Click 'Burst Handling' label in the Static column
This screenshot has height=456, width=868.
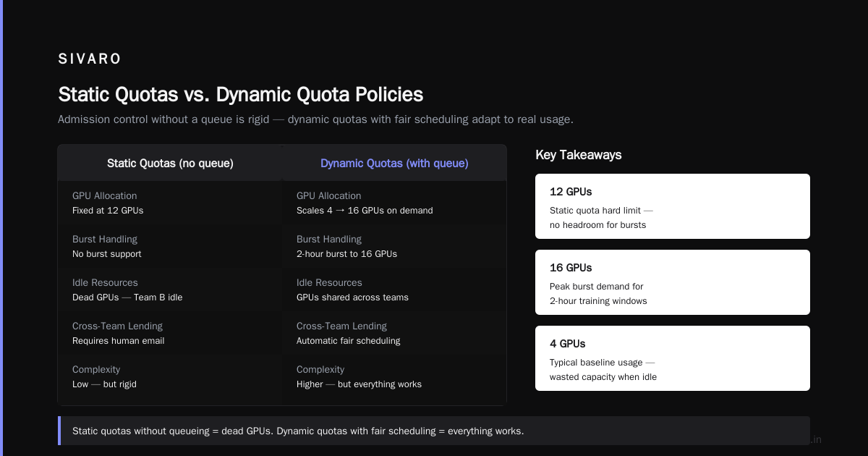pos(105,240)
